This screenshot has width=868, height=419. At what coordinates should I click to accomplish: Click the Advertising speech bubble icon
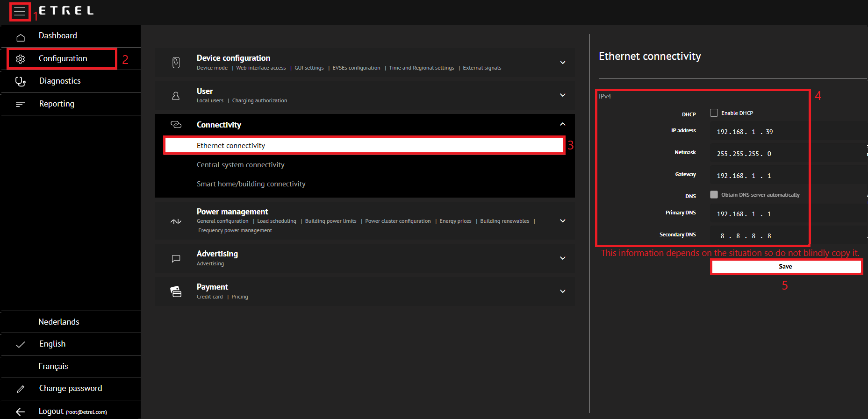coord(176,258)
